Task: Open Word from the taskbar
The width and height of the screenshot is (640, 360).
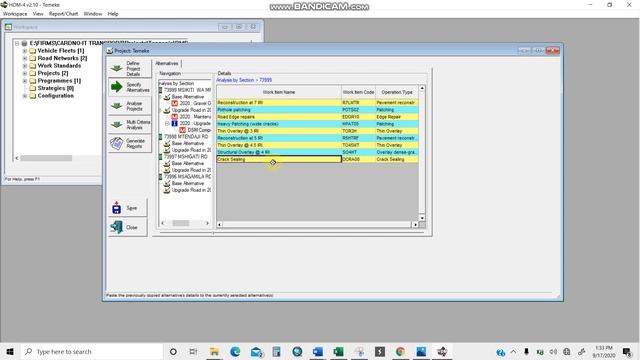Action: [318, 351]
